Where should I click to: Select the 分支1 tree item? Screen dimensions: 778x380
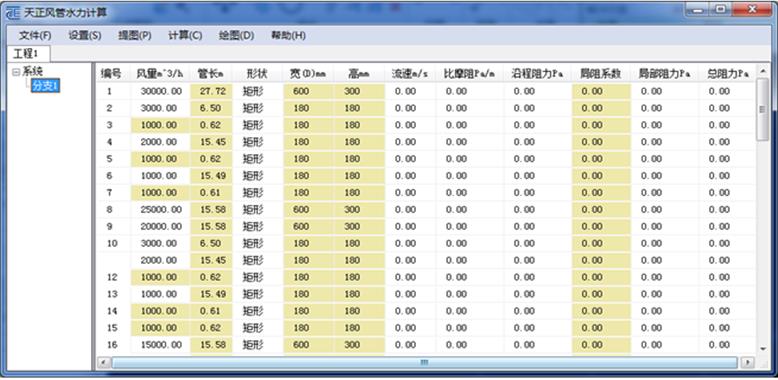click(x=45, y=86)
